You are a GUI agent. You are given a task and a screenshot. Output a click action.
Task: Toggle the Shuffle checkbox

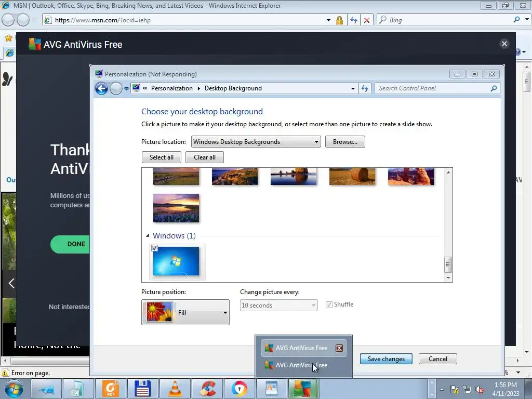pos(329,304)
